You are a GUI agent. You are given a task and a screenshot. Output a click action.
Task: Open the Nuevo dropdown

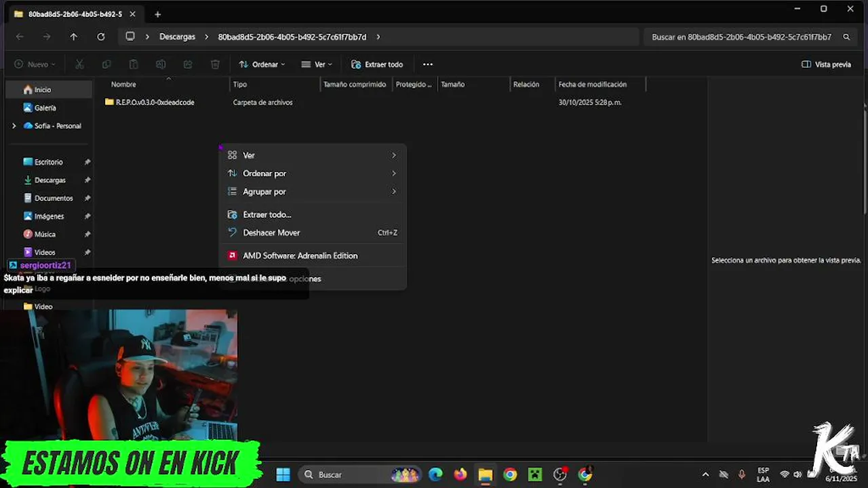(35, 64)
